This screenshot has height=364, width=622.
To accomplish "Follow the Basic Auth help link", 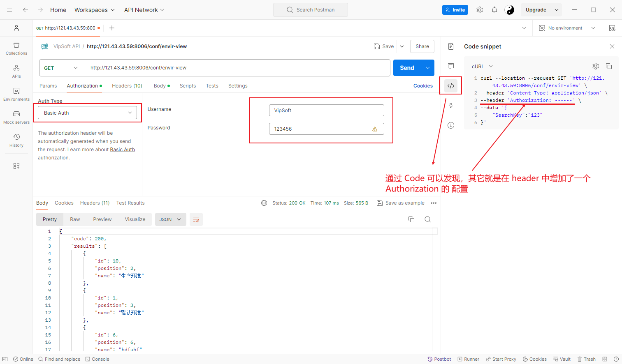I will click(x=122, y=150).
